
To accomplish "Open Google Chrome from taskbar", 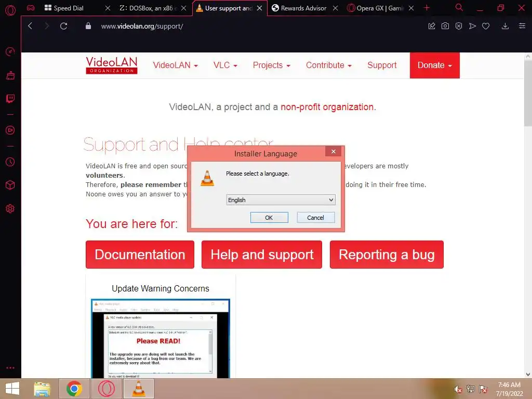I will tap(74, 389).
